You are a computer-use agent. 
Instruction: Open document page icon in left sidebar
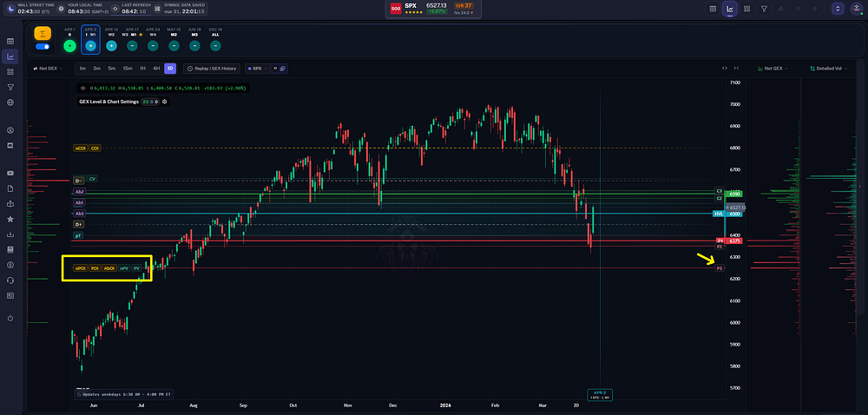click(x=10, y=188)
